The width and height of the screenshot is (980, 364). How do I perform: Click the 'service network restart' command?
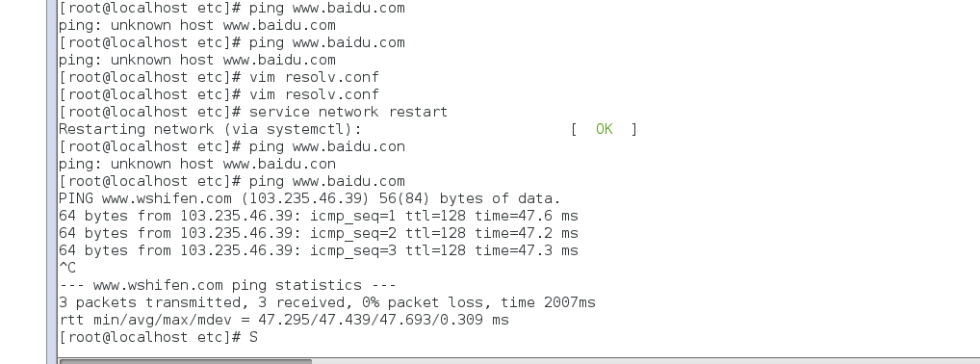coord(348,112)
